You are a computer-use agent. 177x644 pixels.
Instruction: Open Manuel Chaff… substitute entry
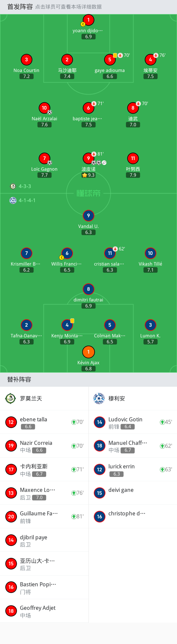point(133,446)
